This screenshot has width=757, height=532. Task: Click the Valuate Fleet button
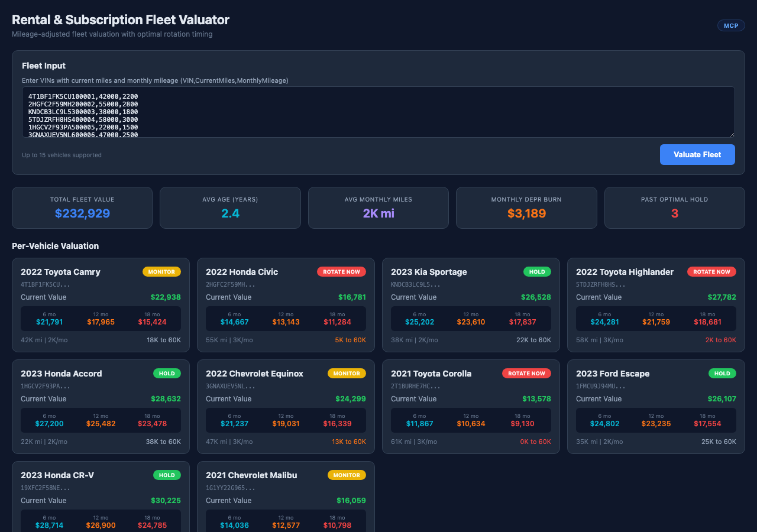(x=697, y=154)
